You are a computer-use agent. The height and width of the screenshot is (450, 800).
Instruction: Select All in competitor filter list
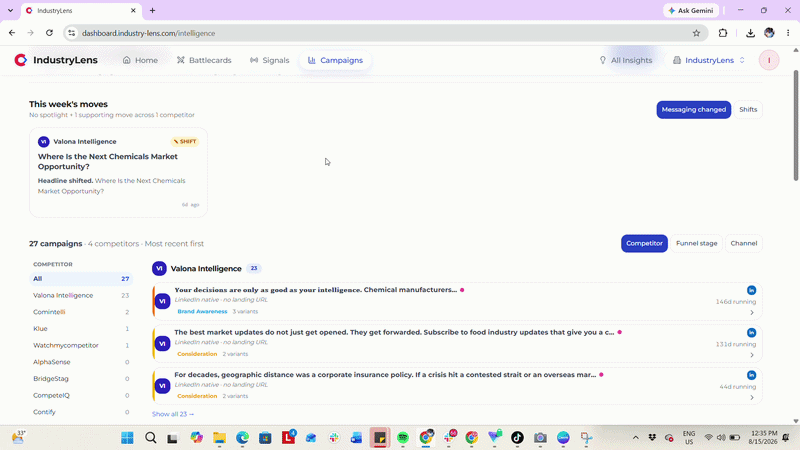pyautogui.click(x=81, y=279)
